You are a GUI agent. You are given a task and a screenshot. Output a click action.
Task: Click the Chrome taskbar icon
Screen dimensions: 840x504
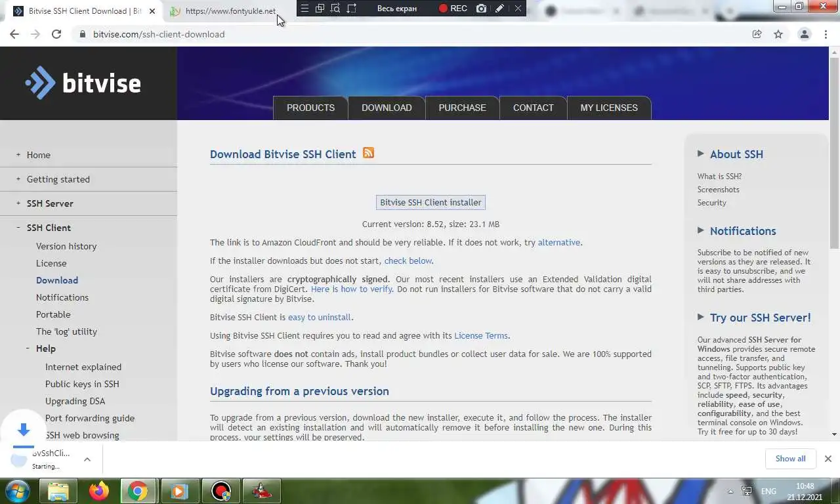point(138,491)
